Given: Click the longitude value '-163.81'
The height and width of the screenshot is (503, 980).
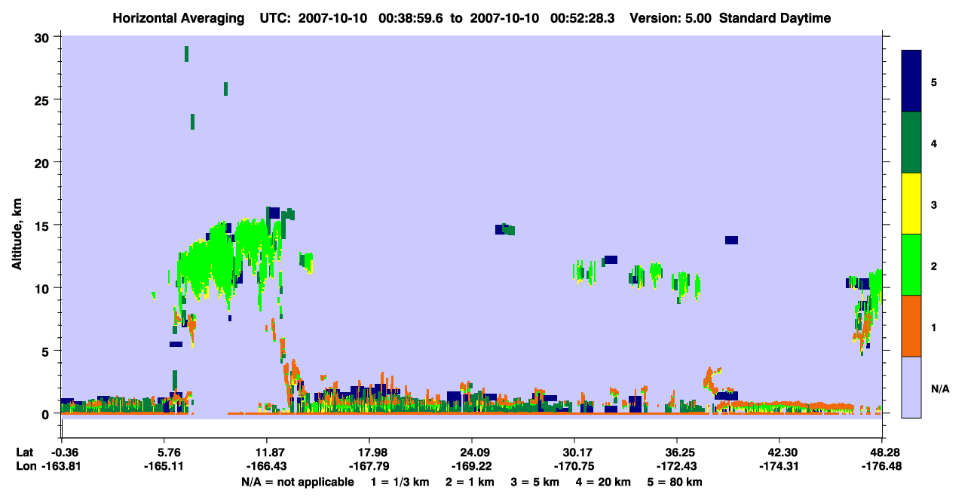Looking at the screenshot, I should tap(61, 467).
